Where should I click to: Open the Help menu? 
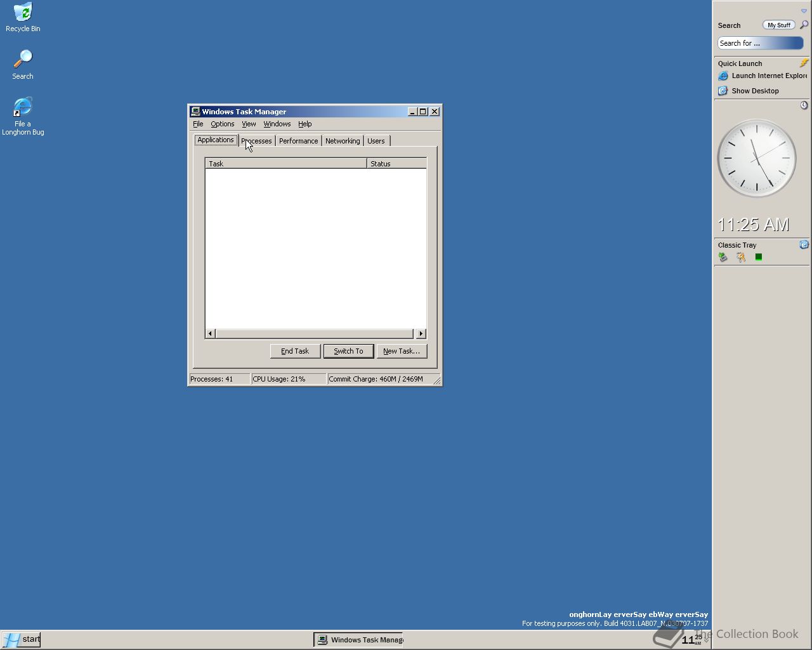[305, 124]
